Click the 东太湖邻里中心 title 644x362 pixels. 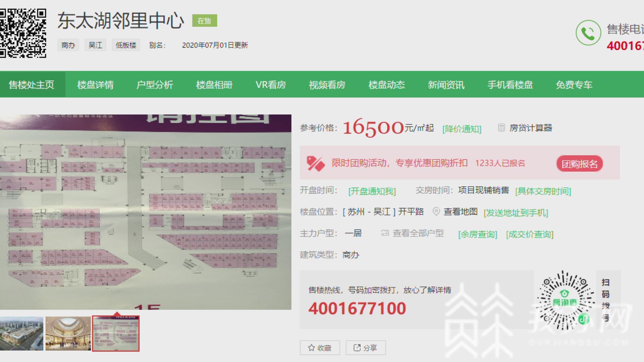pos(121,20)
